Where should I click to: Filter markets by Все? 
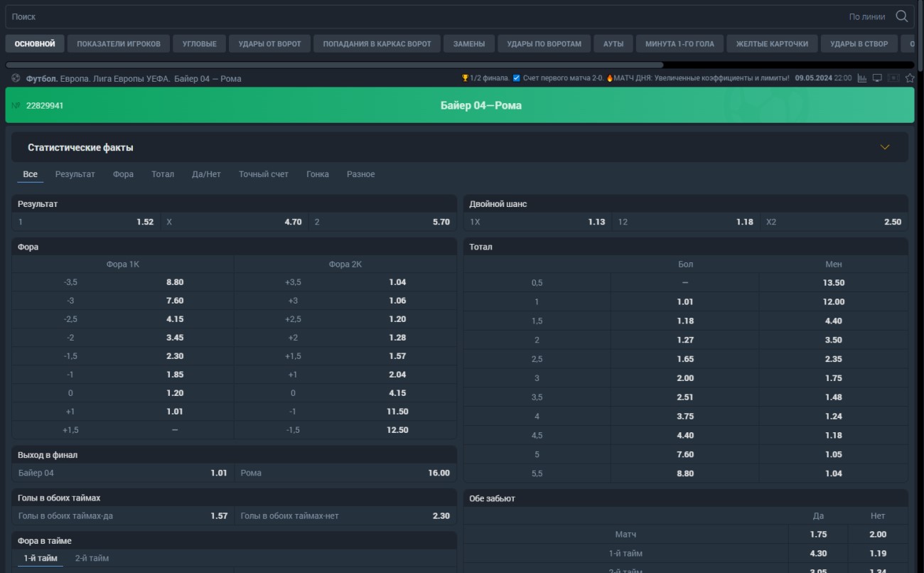tap(31, 174)
